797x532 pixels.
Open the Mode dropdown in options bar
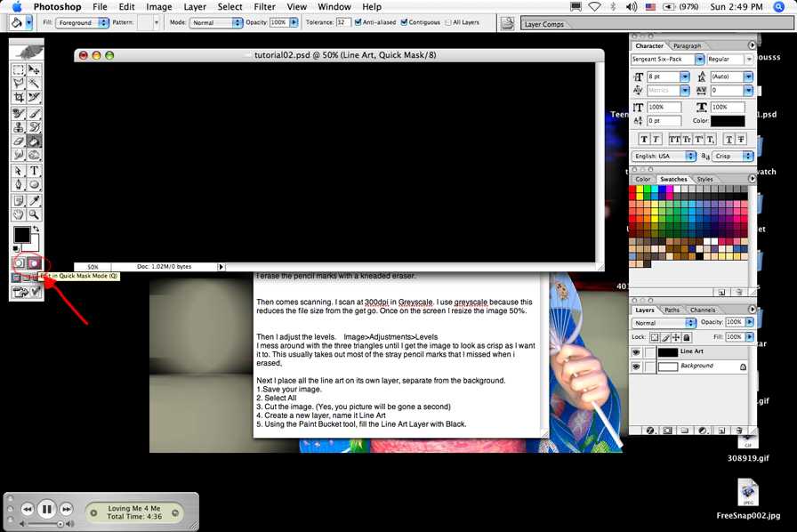pyautogui.click(x=216, y=23)
